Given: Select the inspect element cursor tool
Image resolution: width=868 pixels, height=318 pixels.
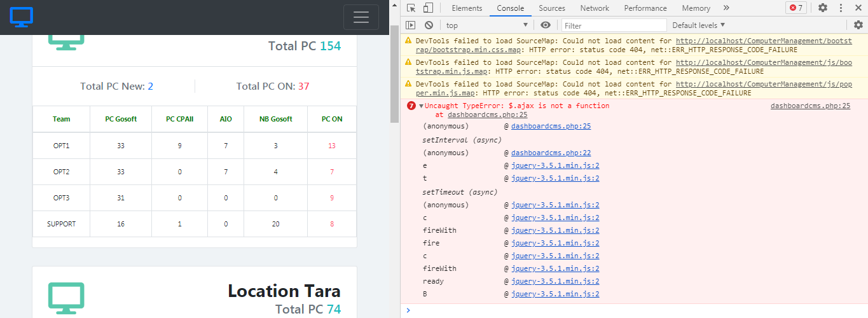Looking at the screenshot, I should point(411,8).
